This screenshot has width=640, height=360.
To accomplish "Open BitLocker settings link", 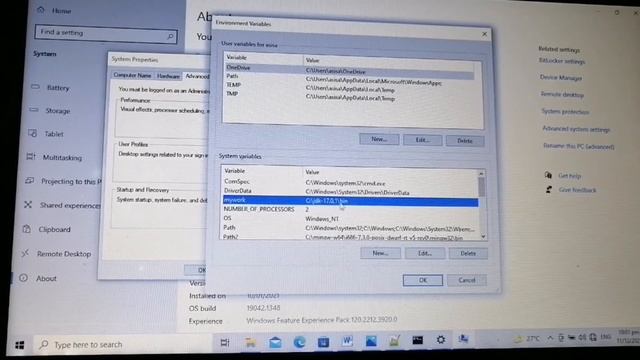I will click(562, 61).
